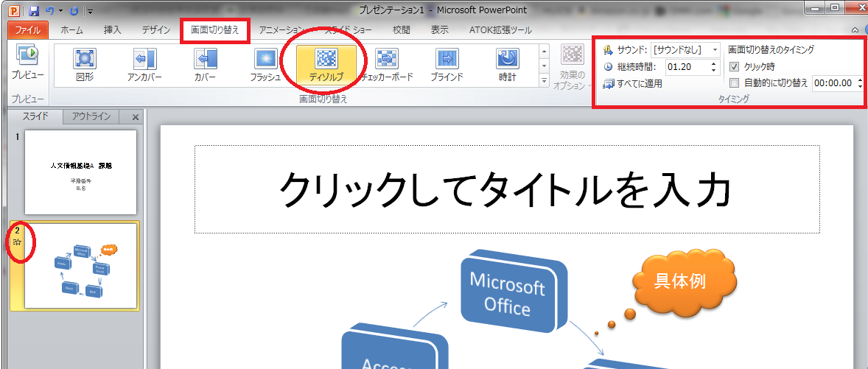
Task: Switch to the ホーム tab
Action: [x=72, y=30]
